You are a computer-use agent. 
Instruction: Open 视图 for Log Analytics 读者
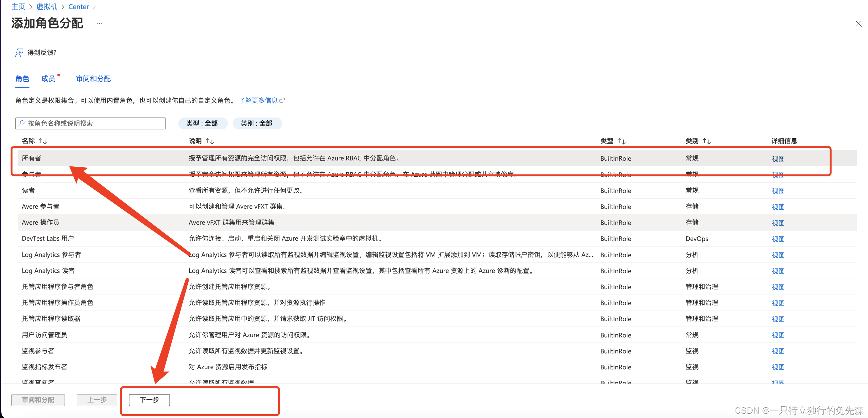coord(778,271)
